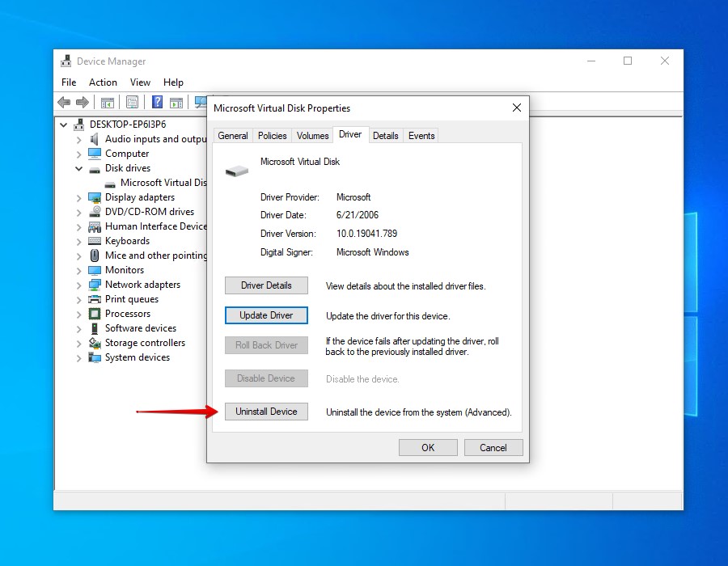
Task: Close the Microsoft Virtual Disk Properties dialog
Action: pyautogui.click(x=517, y=108)
